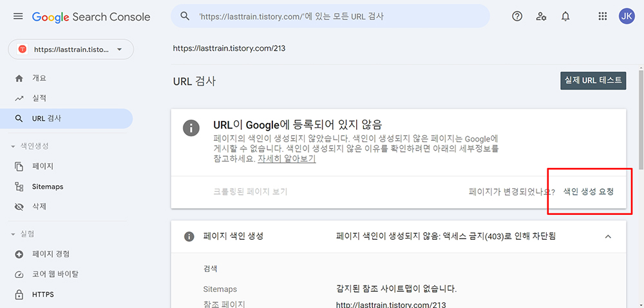The width and height of the screenshot is (644, 308).
Task: Click '페이지가 변경되었나요?' text
Action: point(512,192)
